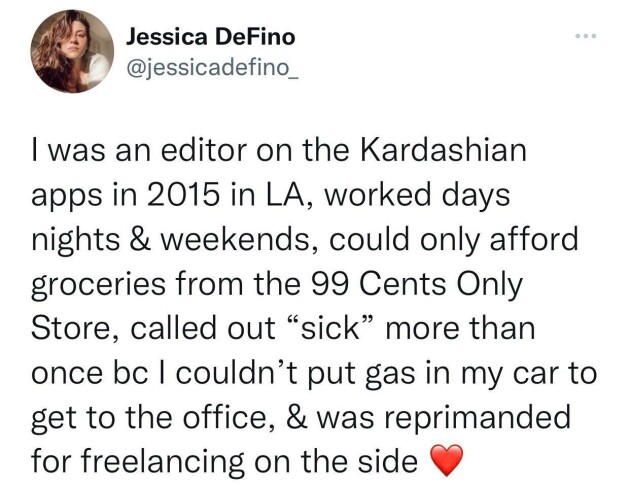Open Jessica DeFino's profile picture

(72, 51)
